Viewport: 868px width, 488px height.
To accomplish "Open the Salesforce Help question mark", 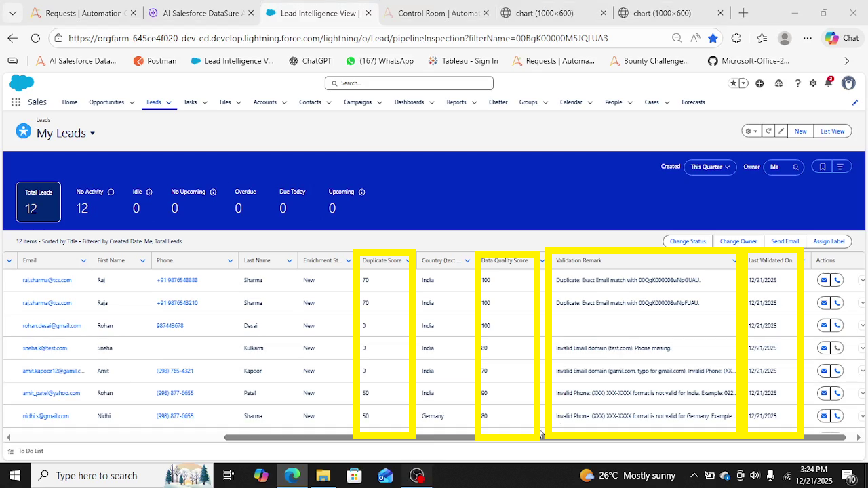I will pyautogui.click(x=797, y=83).
